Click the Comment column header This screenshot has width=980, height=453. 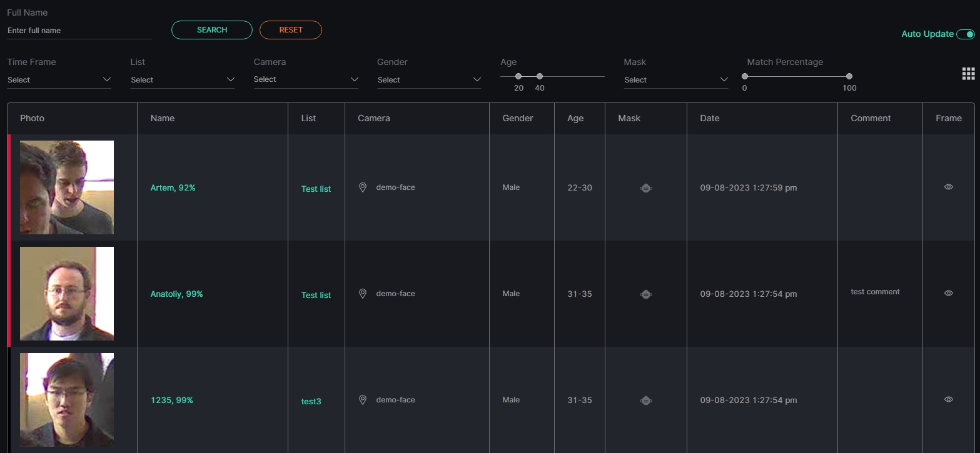(871, 118)
